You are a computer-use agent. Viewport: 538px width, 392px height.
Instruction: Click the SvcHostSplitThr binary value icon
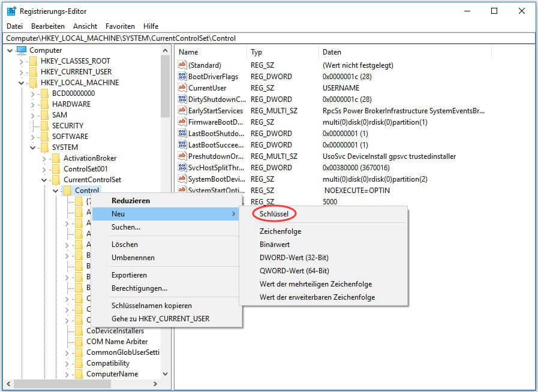click(182, 168)
